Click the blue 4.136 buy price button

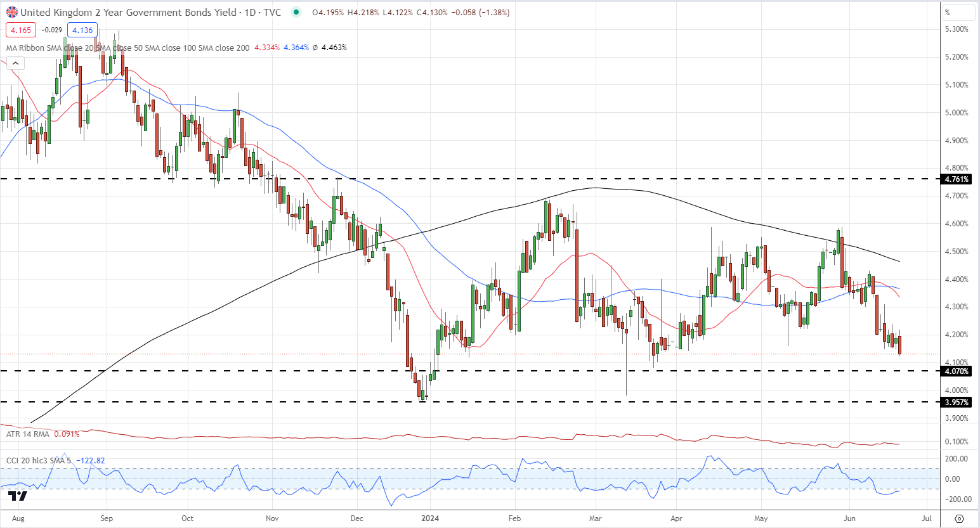[82, 30]
